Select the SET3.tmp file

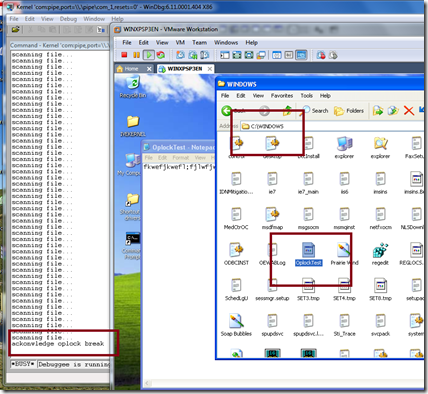pos(308,289)
